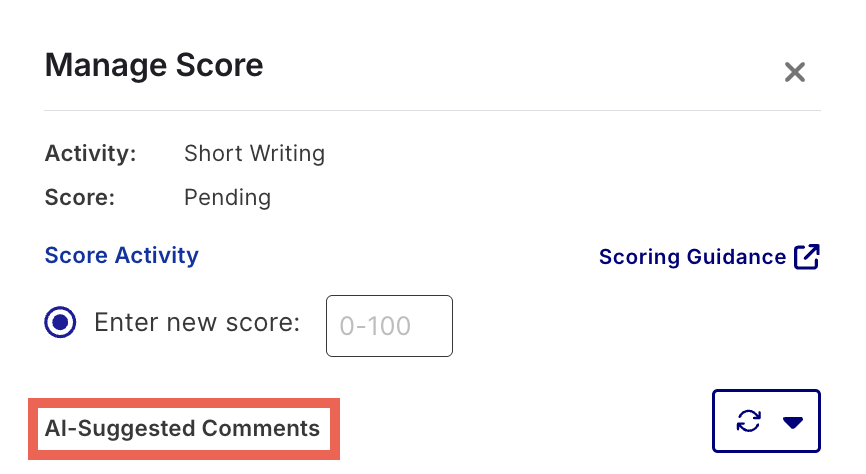Click the Pending score status text
This screenshot has height=474, width=866.
(x=227, y=197)
